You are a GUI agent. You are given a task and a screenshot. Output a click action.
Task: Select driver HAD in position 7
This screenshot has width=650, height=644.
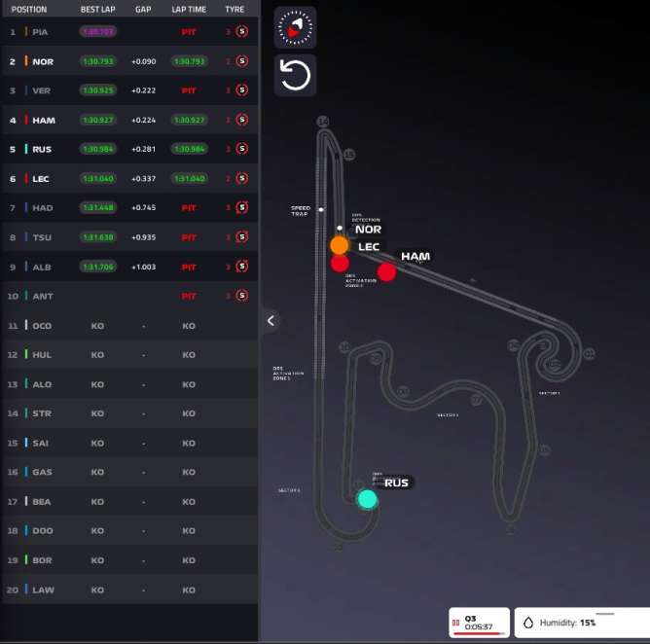pyautogui.click(x=129, y=207)
